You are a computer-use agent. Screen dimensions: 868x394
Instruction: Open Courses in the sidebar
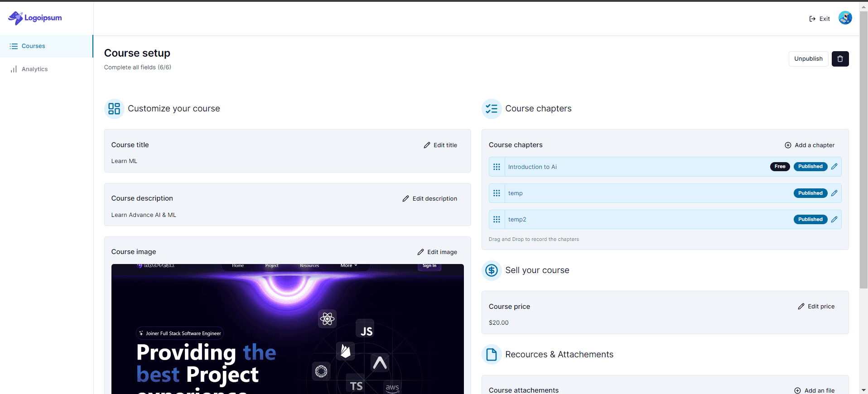33,46
